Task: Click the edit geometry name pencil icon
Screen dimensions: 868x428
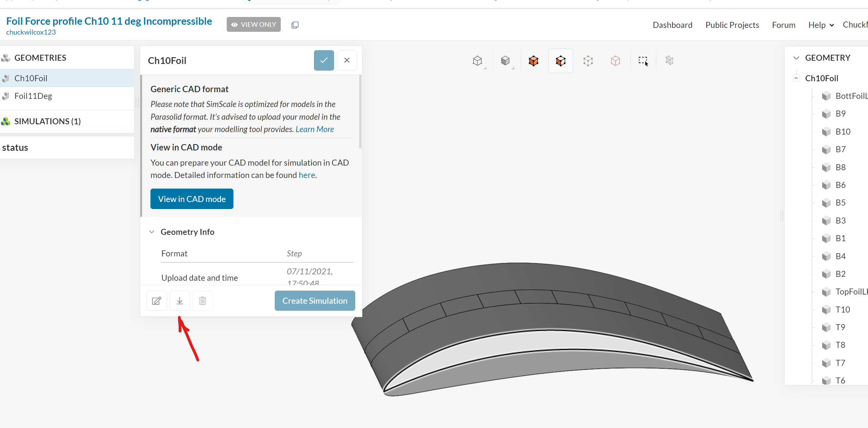Action: [156, 301]
